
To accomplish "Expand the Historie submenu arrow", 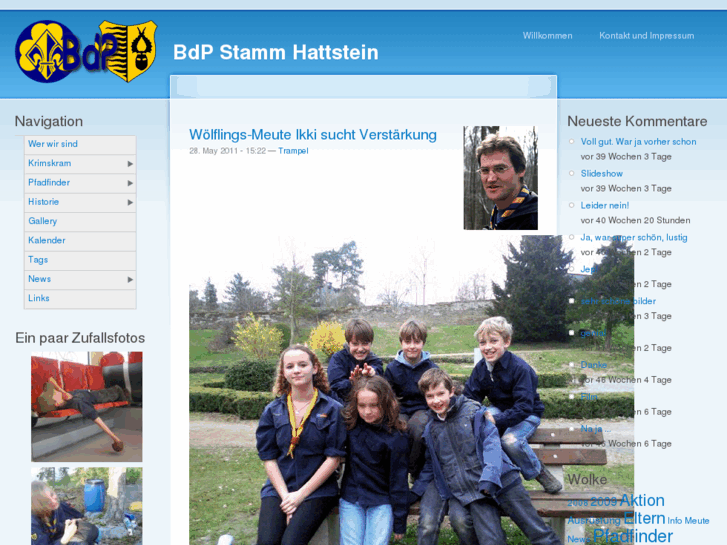I will 130,202.
